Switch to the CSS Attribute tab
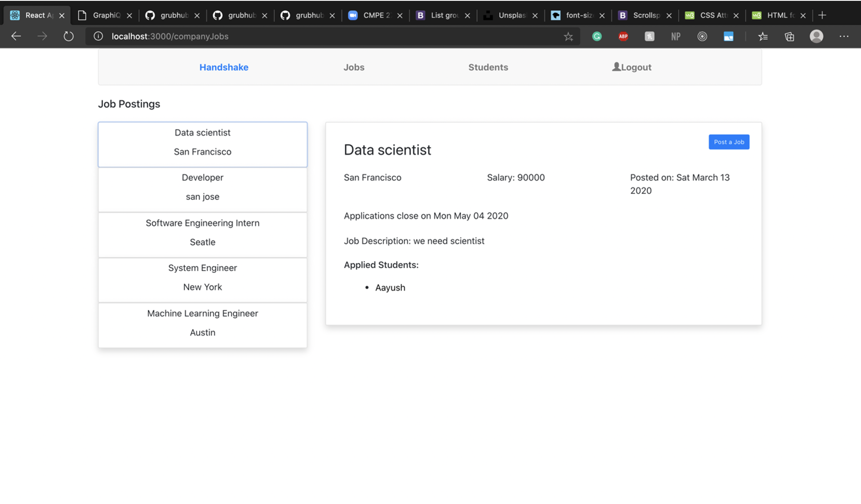The width and height of the screenshot is (861, 504). pyautogui.click(x=712, y=15)
